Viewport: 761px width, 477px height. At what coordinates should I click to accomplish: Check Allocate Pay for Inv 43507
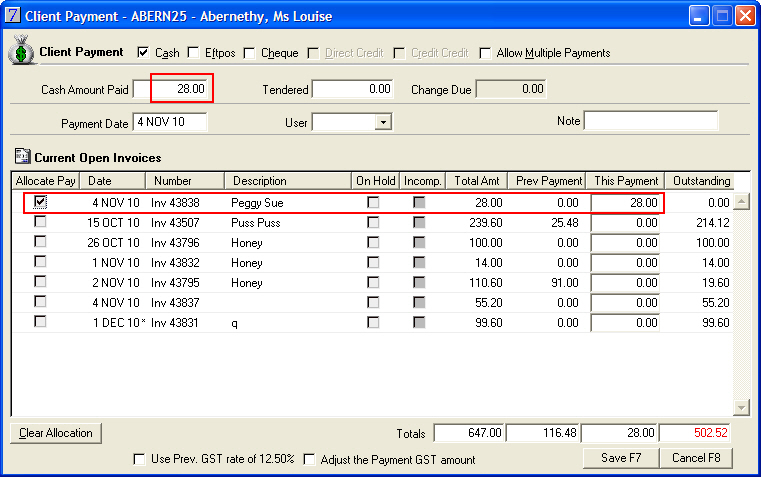(x=40, y=222)
